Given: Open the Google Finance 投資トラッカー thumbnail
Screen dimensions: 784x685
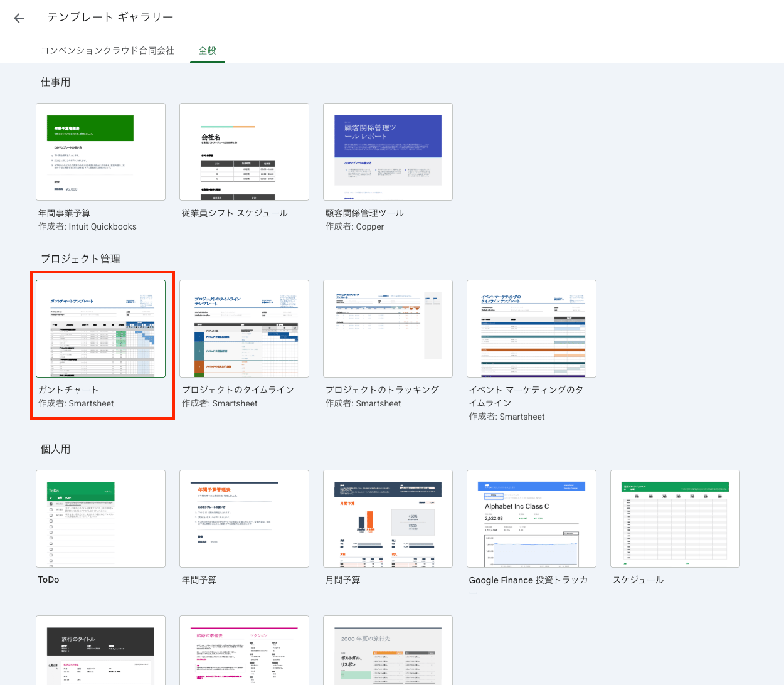Looking at the screenshot, I should pyautogui.click(x=531, y=519).
